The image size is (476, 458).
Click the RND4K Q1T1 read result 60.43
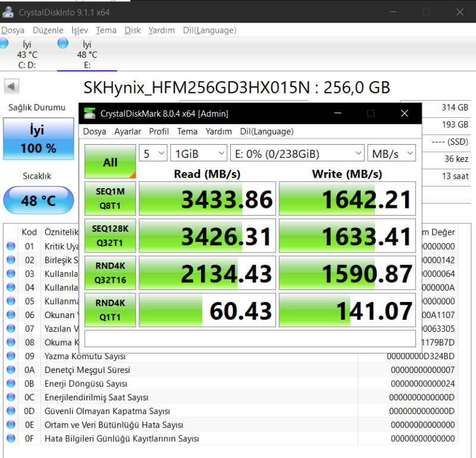point(207,310)
